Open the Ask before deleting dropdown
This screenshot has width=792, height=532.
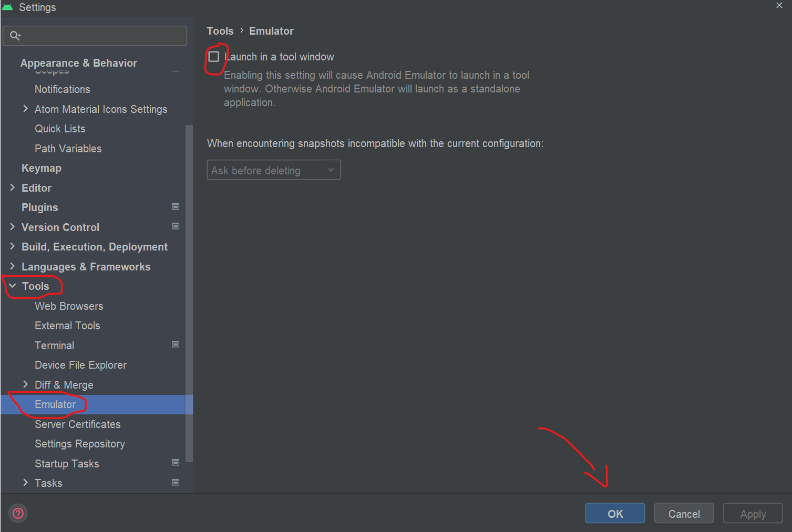[274, 170]
